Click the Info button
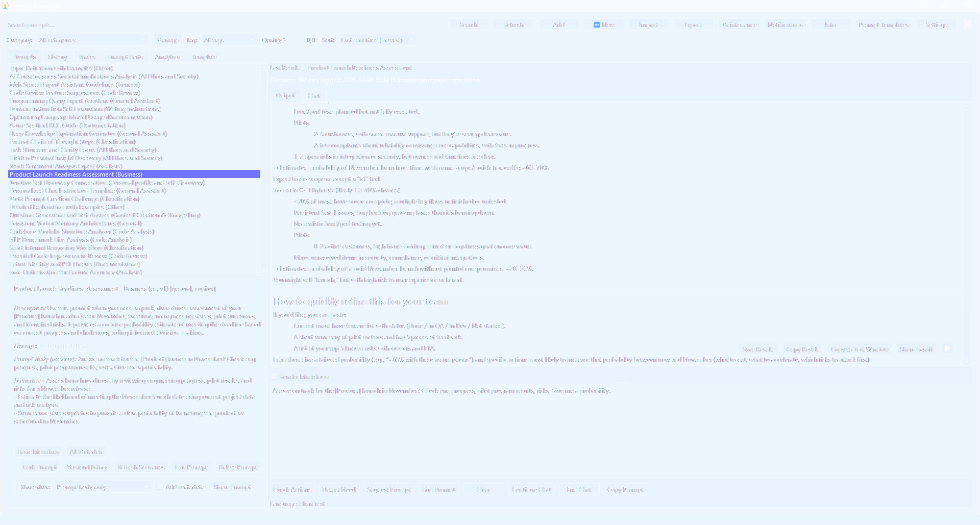This screenshot has height=525, width=980. pos(830,24)
